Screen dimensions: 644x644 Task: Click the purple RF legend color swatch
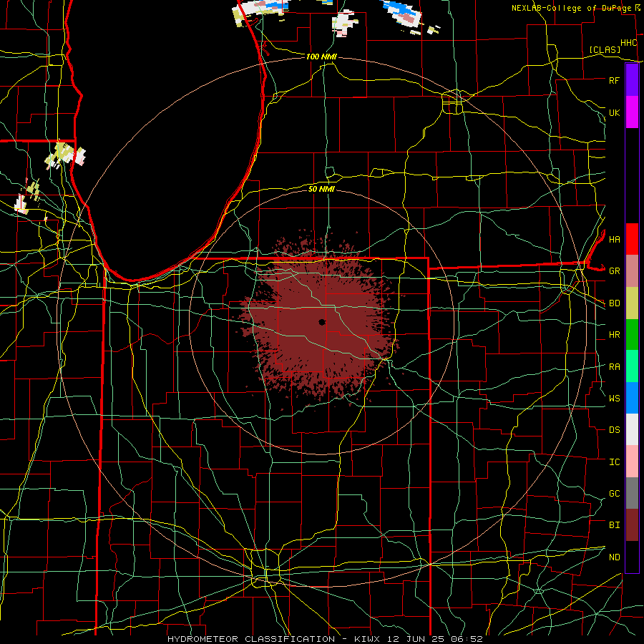pyautogui.click(x=632, y=80)
